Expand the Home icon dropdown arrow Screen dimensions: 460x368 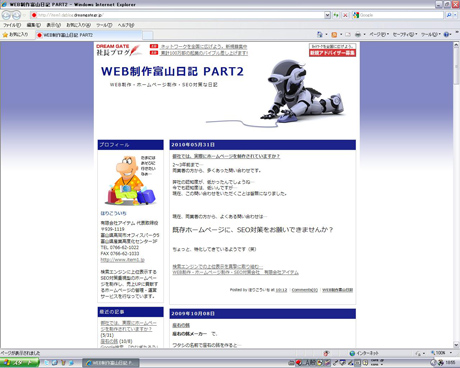[x=326, y=34]
